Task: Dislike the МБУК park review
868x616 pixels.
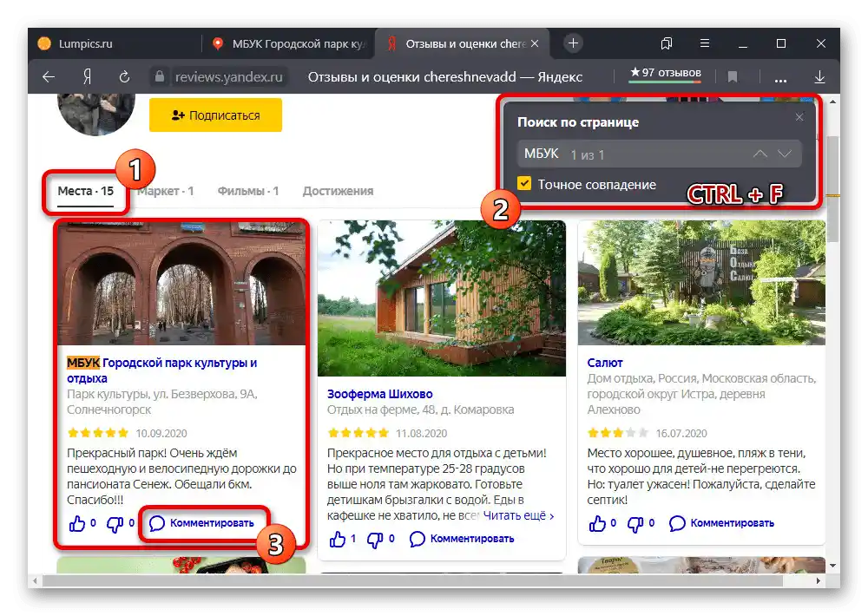Action: (115, 523)
